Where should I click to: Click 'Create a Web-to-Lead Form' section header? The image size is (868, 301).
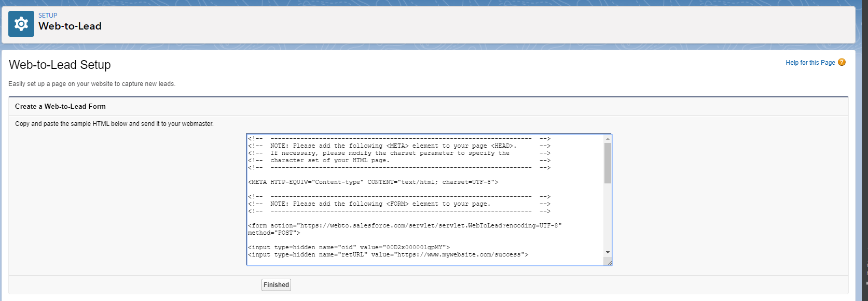pos(60,106)
